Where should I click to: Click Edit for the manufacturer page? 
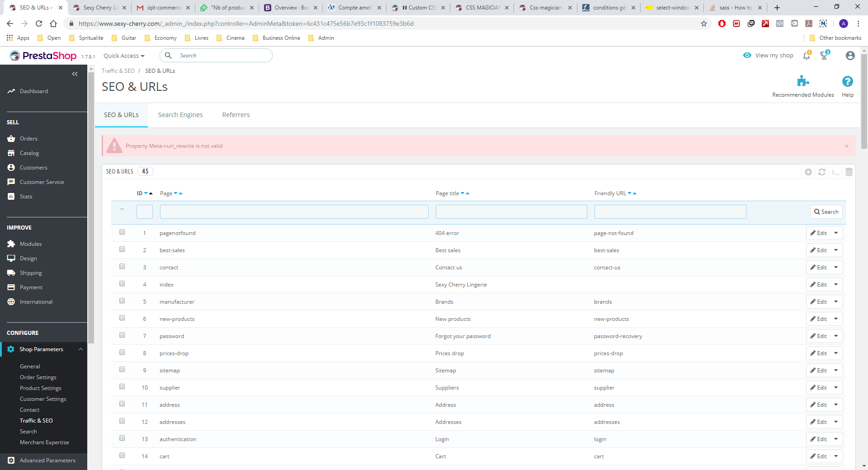819,302
